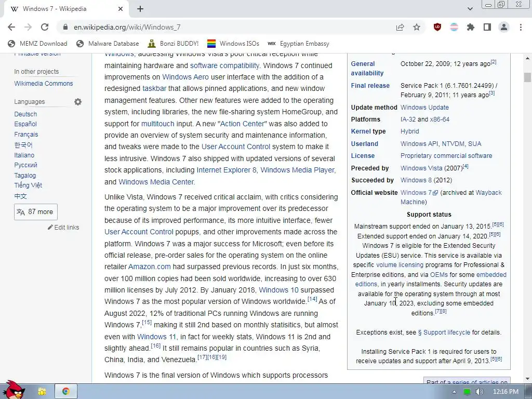Open the taskbar article link
This screenshot has height=399, width=532.
[154, 88]
